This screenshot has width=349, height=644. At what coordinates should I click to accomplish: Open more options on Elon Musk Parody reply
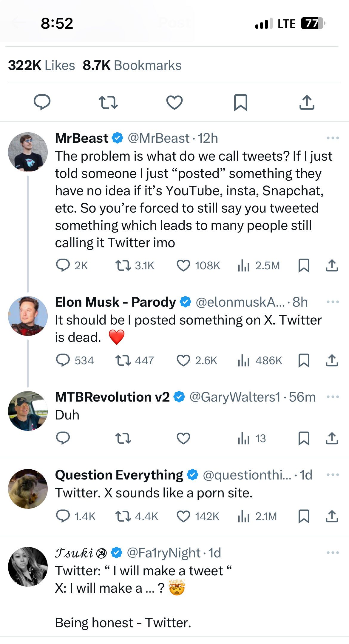point(333,302)
